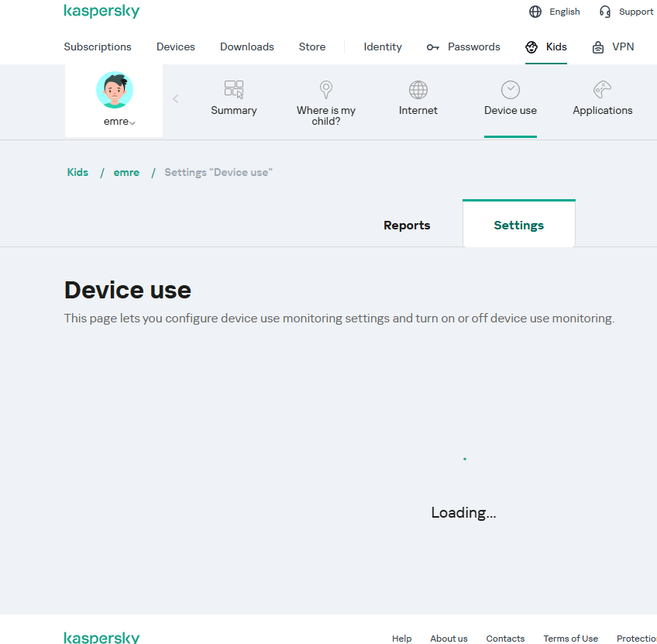The image size is (657, 644).
Task: Go to the Store menu
Action: [x=312, y=47]
